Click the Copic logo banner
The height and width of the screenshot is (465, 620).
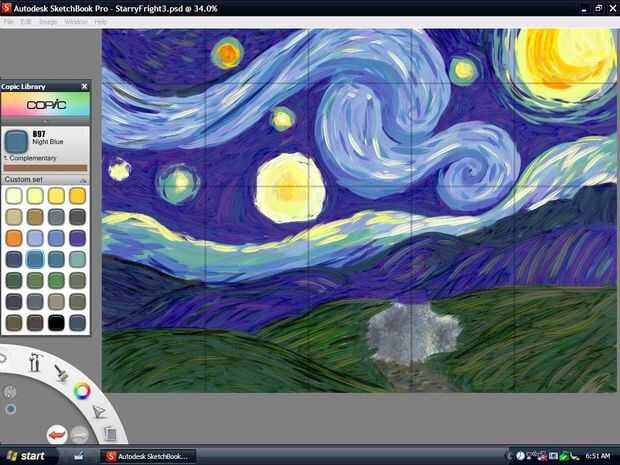[45, 104]
